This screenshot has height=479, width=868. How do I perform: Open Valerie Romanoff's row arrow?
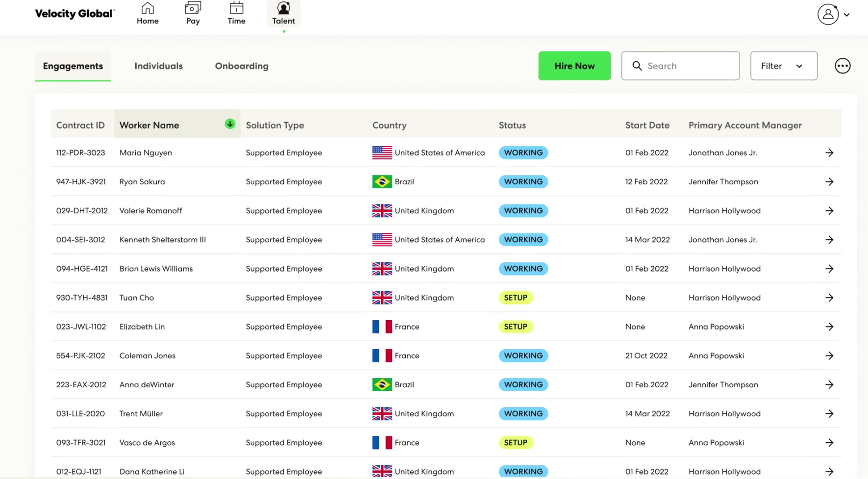(x=829, y=211)
